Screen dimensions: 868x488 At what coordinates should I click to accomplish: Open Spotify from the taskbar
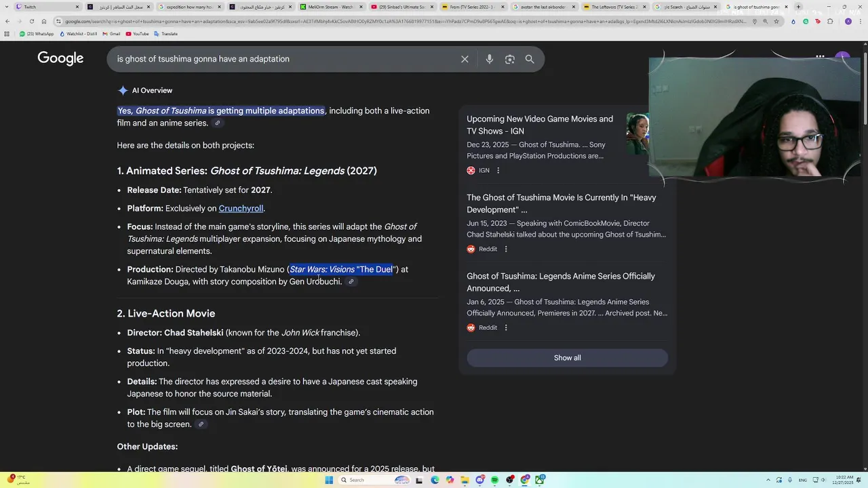click(x=495, y=480)
